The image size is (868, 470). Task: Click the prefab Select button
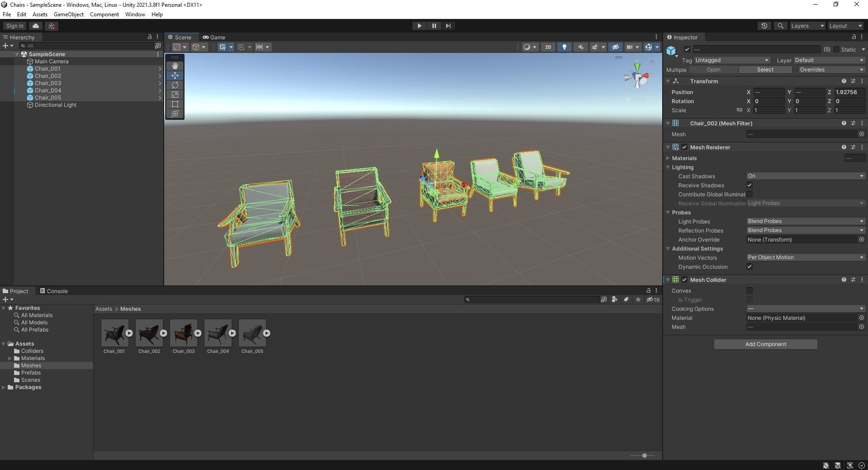765,70
